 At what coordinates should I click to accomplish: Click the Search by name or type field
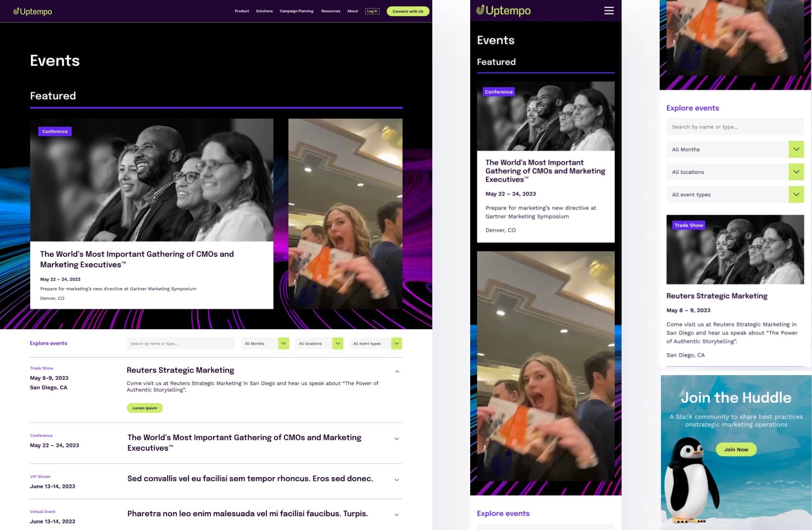(180, 343)
